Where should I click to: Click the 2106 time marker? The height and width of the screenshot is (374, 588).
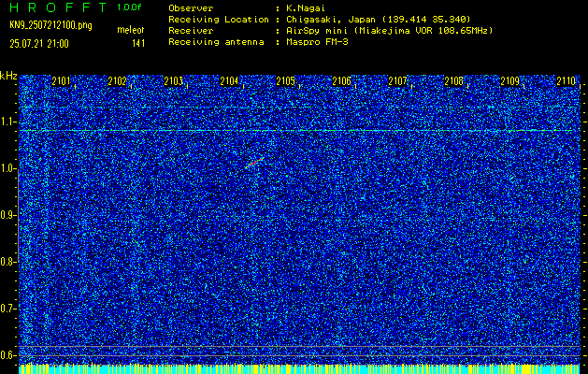(341, 81)
